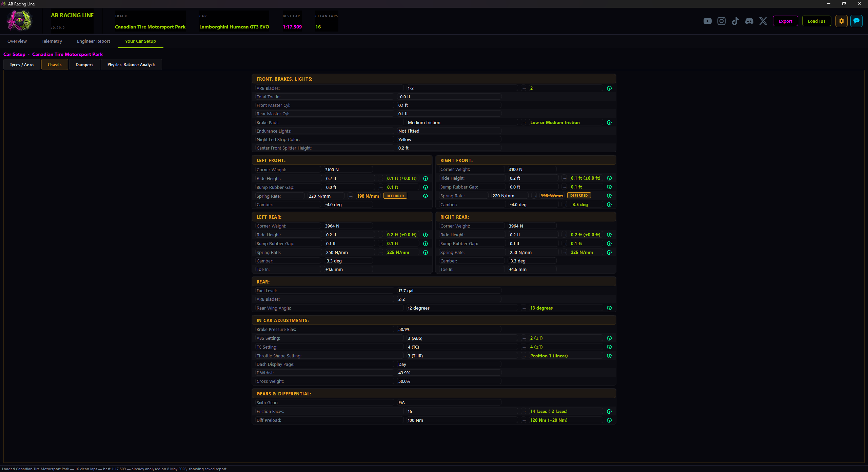The width and height of the screenshot is (868, 472).
Task: Click the Right Front DEFERRED badge
Action: [579, 196]
